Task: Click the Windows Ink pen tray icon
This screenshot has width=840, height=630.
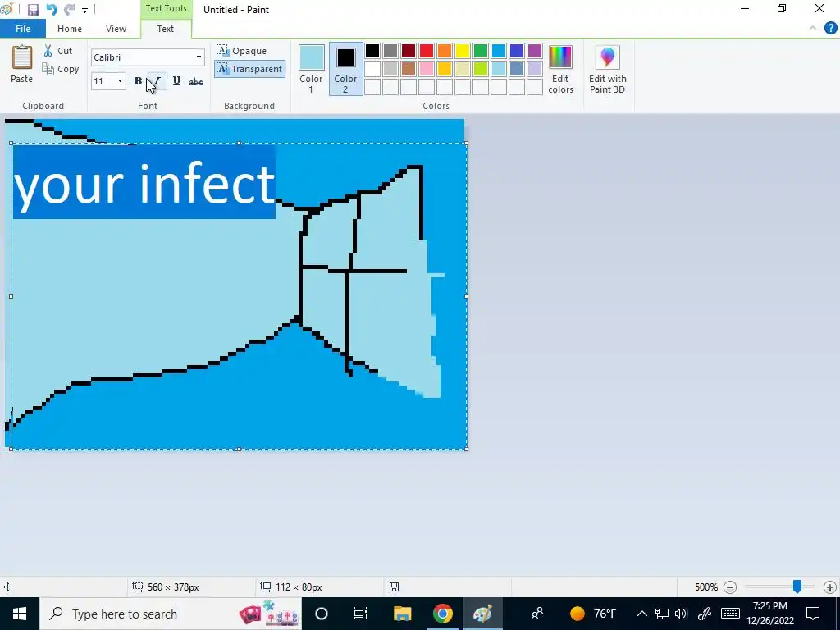Action: (704, 614)
